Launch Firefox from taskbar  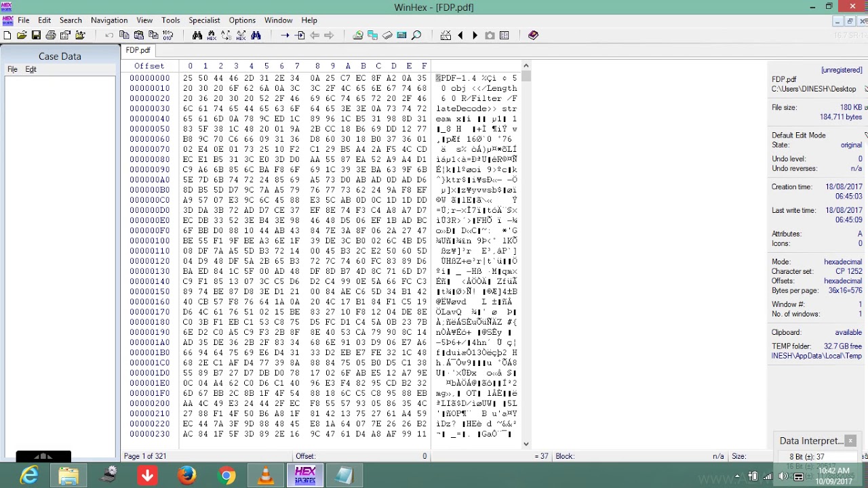pos(186,476)
